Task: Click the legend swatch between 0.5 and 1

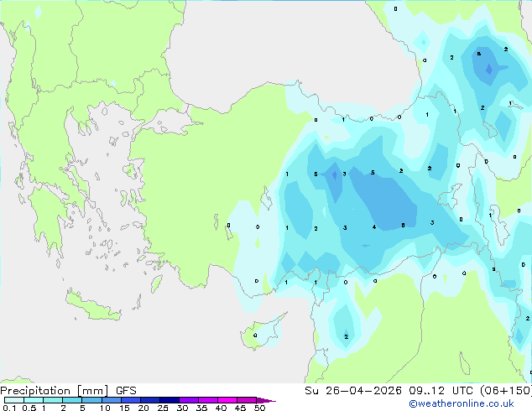Action: coord(34,400)
